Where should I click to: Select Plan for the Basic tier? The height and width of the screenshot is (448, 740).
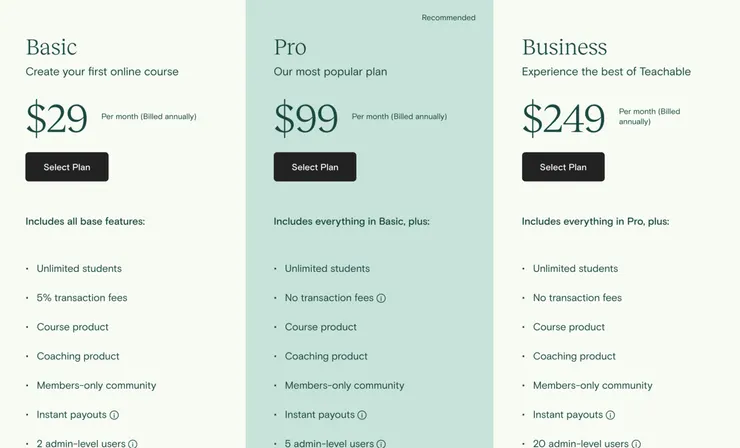[x=67, y=167]
